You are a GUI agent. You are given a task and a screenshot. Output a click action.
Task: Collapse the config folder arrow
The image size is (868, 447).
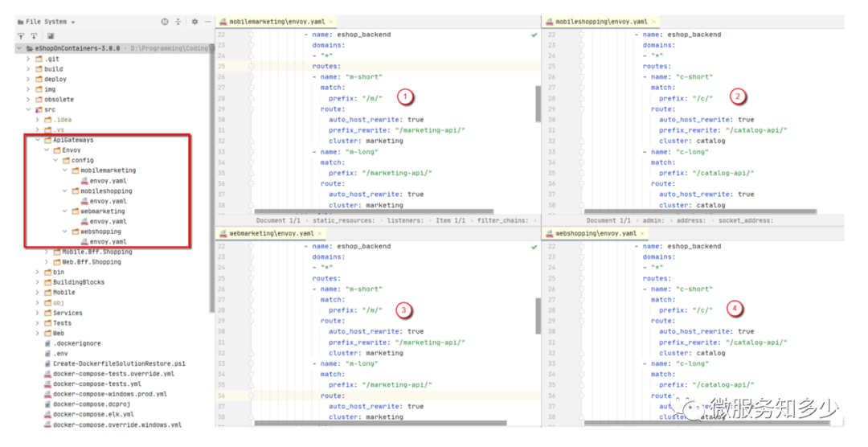tap(56, 160)
